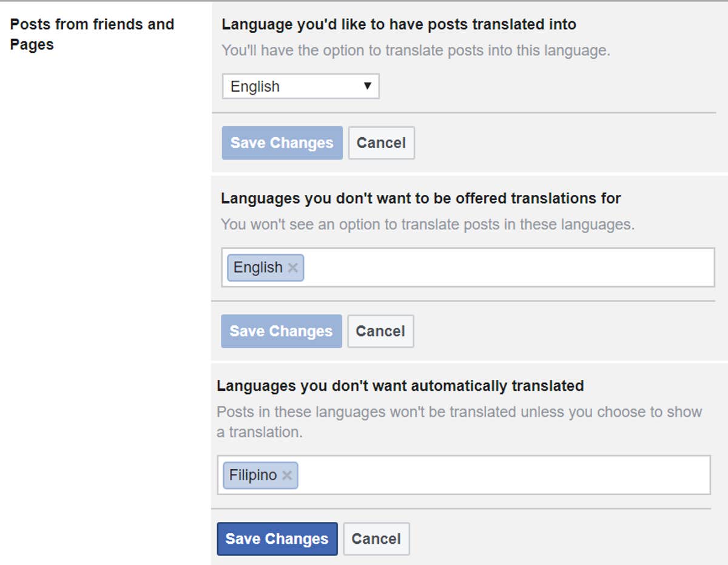Image resolution: width=728 pixels, height=565 pixels.
Task: Click the highlighted Save Changes button
Action: [277, 538]
